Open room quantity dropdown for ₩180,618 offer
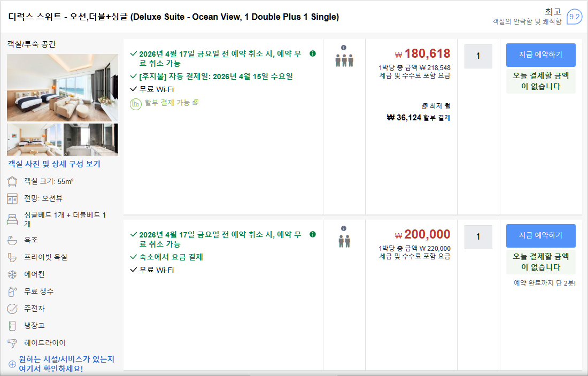Screen dimensions: 588x376 click(478, 56)
